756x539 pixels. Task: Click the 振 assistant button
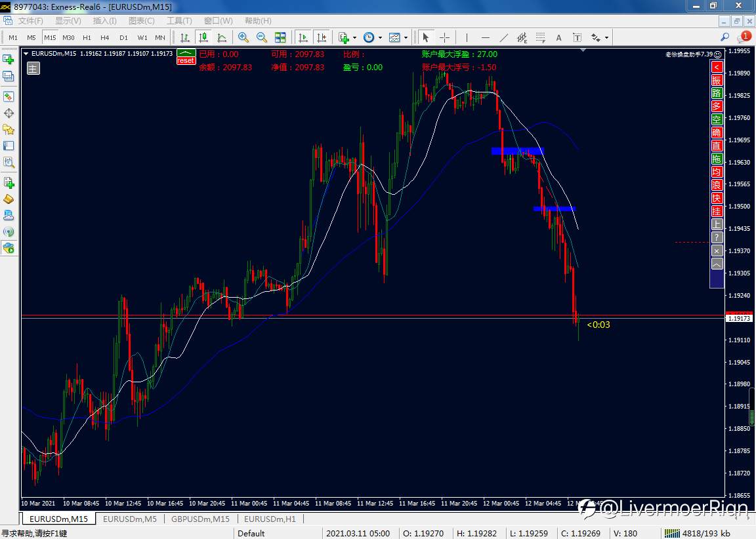[x=717, y=81]
